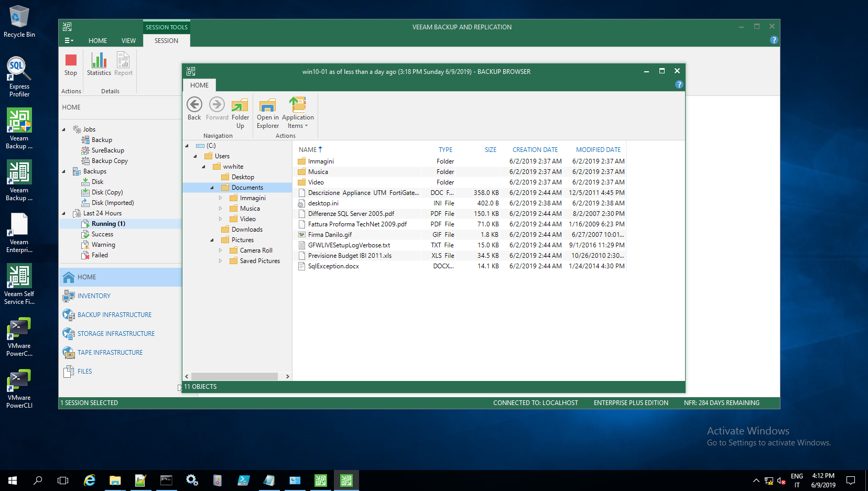Select VIEW tab in main window
The height and width of the screenshot is (491, 868).
(x=128, y=40)
